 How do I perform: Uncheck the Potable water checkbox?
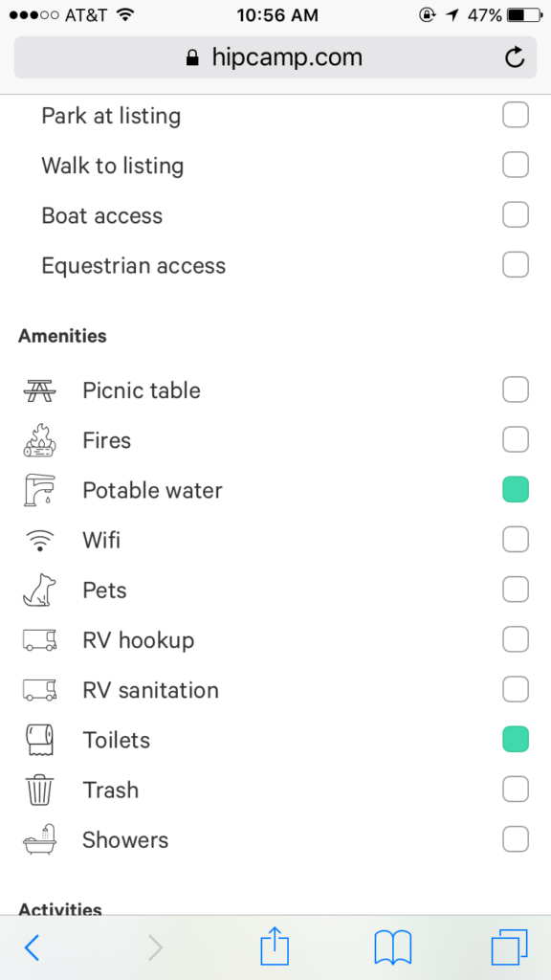click(x=516, y=489)
